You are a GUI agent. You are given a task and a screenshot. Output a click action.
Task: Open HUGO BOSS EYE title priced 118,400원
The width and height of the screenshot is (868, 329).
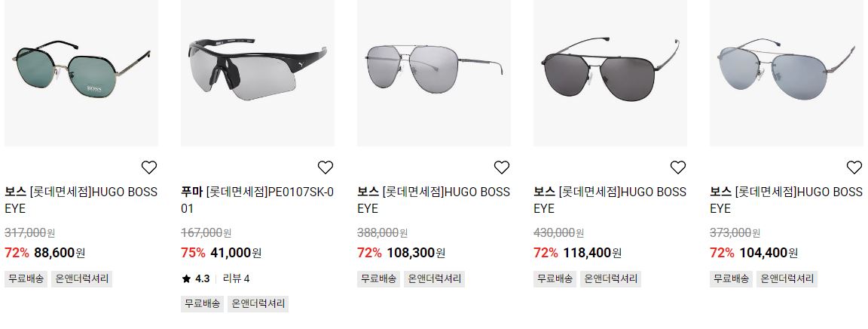coord(610,200)
